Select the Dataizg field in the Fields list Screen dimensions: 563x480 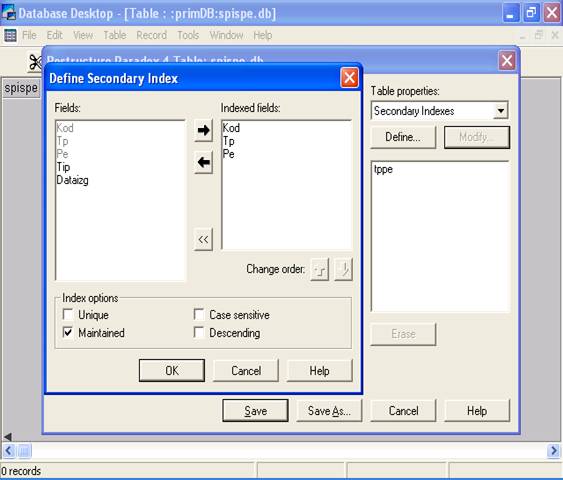point(73,180)
